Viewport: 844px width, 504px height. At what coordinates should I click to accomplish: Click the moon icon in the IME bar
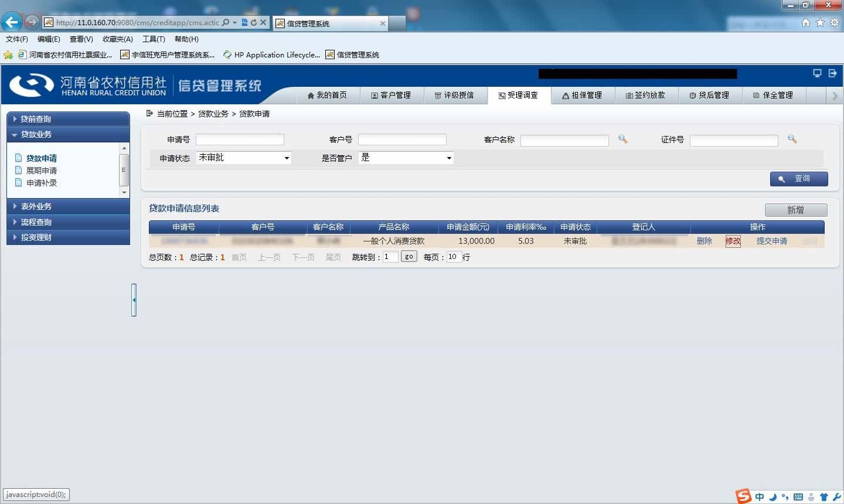coord(772,497)
